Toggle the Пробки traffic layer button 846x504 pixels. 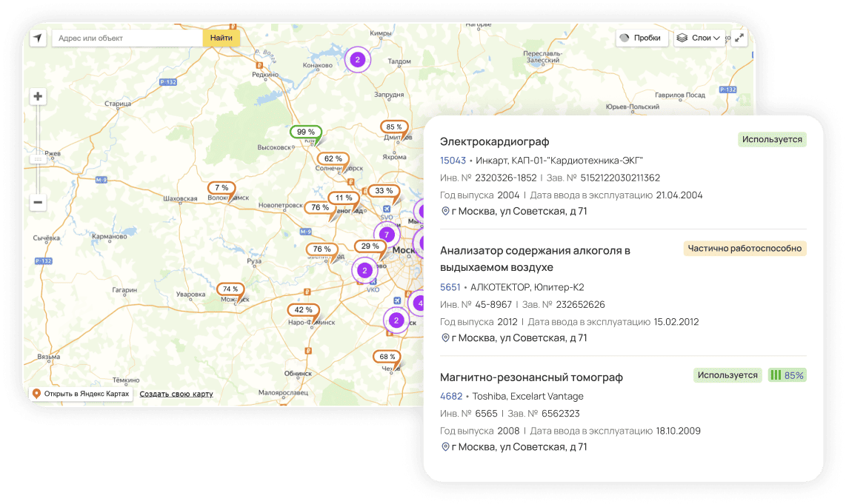[642, 38]
